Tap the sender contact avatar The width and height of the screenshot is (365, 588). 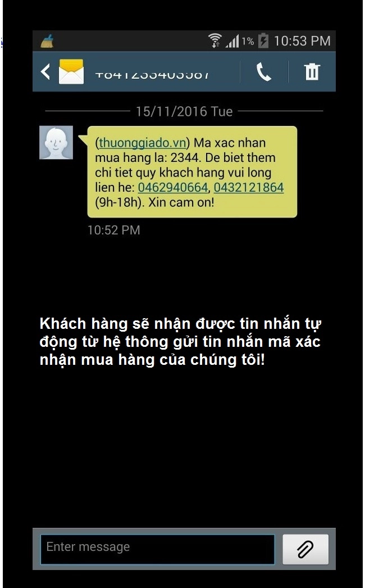point(56,142)
